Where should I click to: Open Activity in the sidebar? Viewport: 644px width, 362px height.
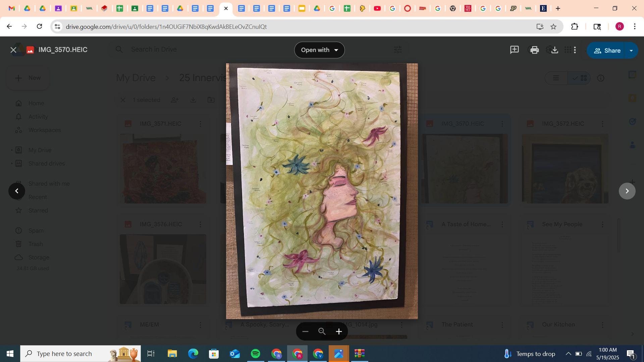[x=38, y=117]
